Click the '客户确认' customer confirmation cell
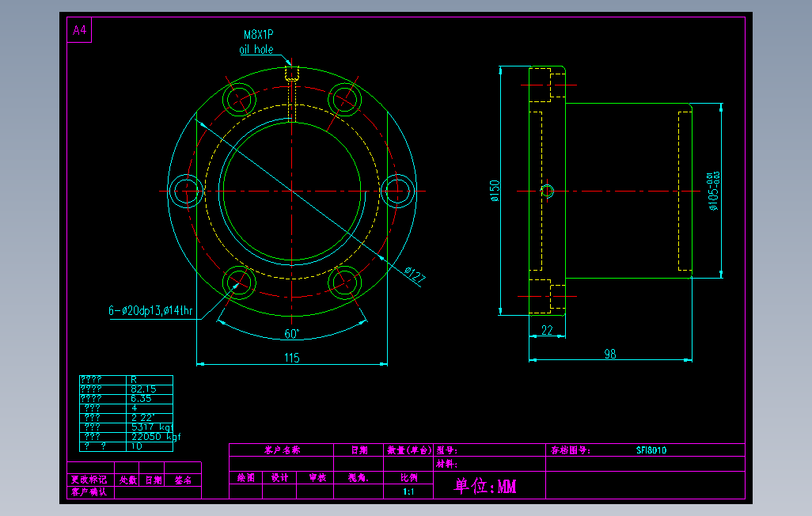Viewport: 812px width, 516px height. [89, 491]
